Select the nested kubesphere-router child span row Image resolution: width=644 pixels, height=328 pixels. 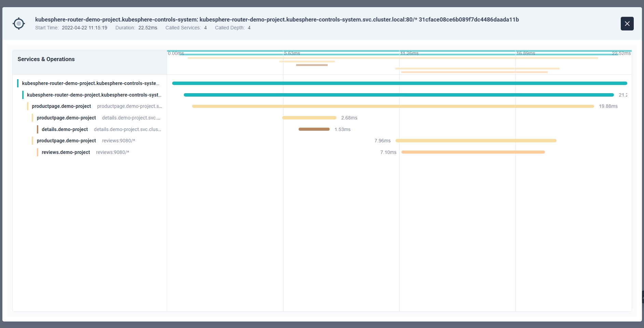[94, 95]
